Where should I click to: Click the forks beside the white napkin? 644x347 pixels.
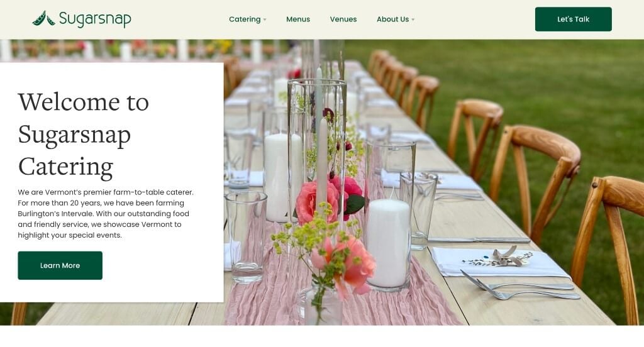(x=521, y=286)
